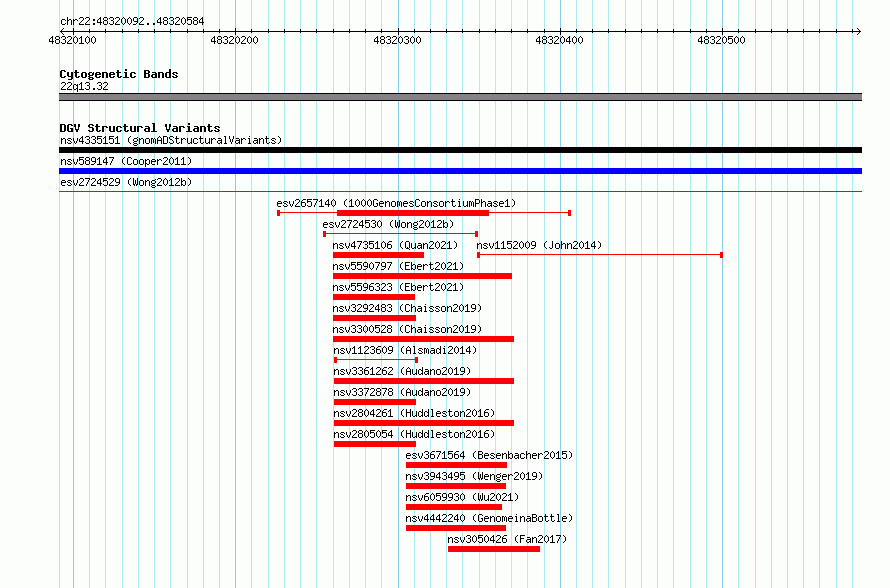The image size is (890, 588).
Task: Select the nsv3292483 red bar
Action: (375, 318)
